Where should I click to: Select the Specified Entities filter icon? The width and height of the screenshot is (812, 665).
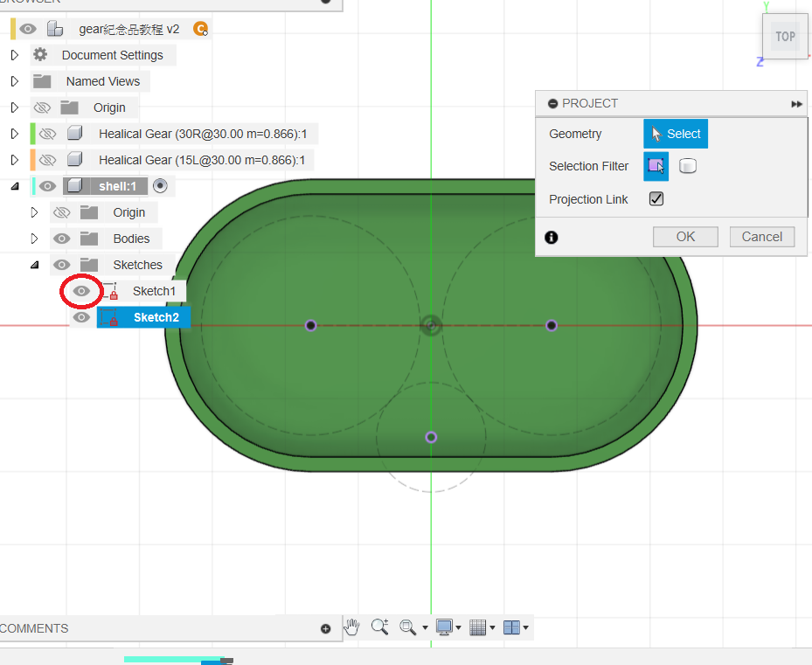(x=656, y=166)
